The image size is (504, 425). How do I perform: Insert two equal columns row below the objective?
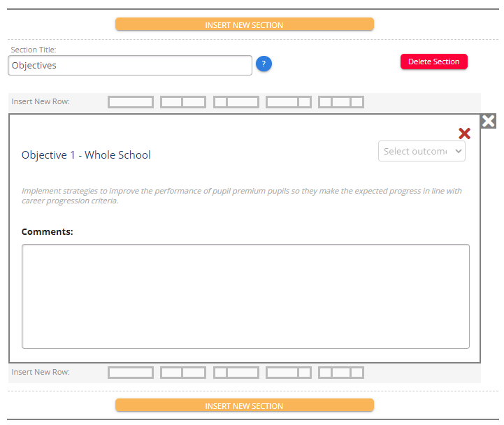click(x=183, y=373)
